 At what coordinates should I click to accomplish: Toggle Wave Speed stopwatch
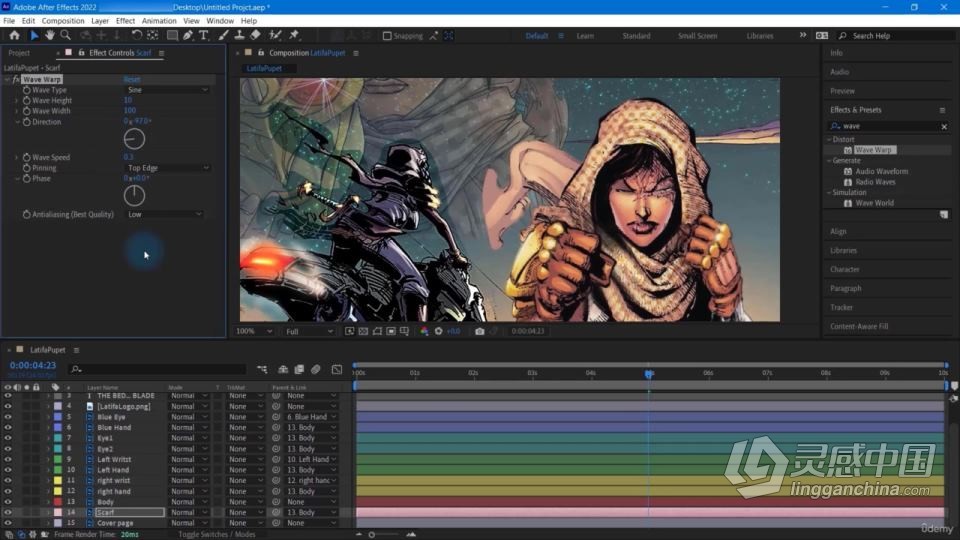point(26,157)
